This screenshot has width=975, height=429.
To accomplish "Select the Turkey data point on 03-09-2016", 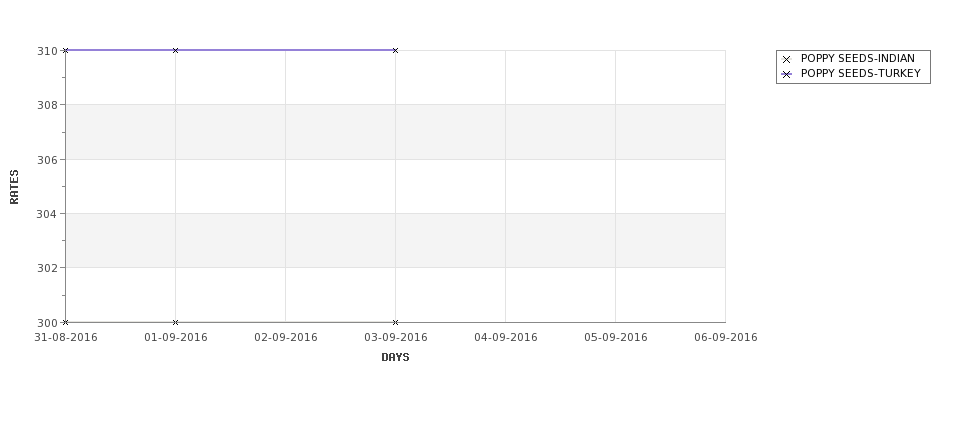I will 395,50.
